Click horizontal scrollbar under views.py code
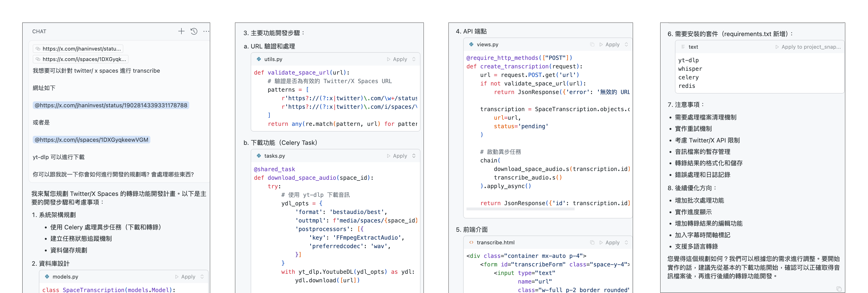This screenshot has height=293, width=868. click(520, 209)
